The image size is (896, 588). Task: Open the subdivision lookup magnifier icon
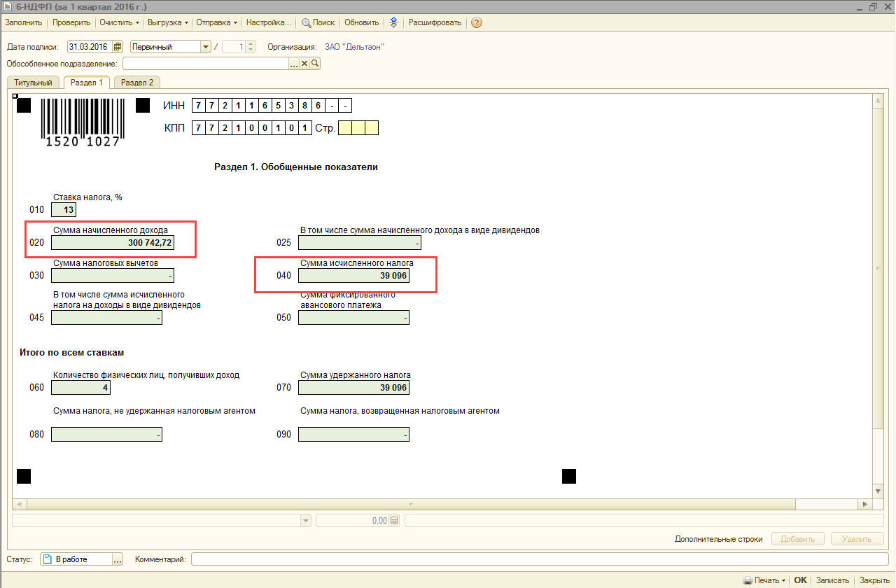pos(315,64)
